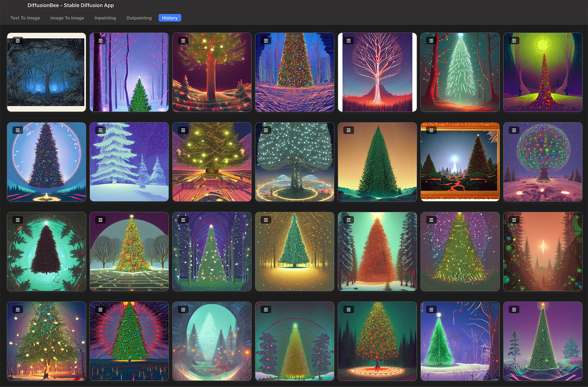Image resolution: width=588 pixels, height=387 pixels.
Task: Select the Inpainting tab
Action: (105, 18)
